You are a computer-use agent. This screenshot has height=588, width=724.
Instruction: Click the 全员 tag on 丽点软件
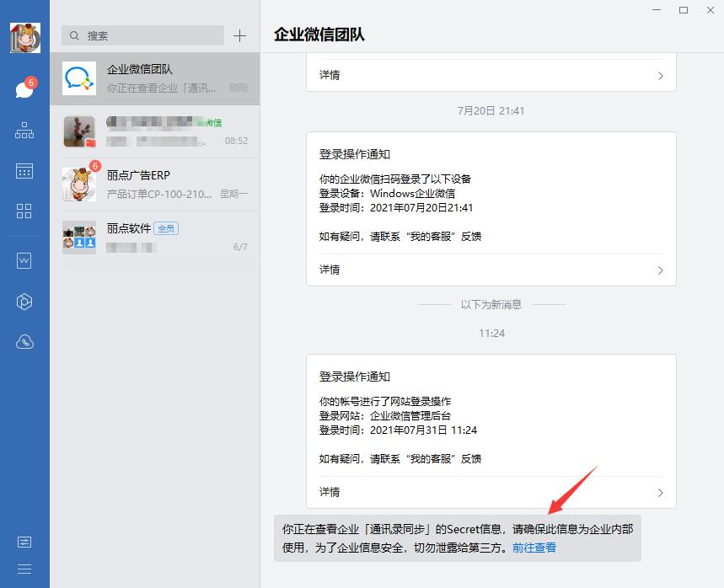click(166, 228)
